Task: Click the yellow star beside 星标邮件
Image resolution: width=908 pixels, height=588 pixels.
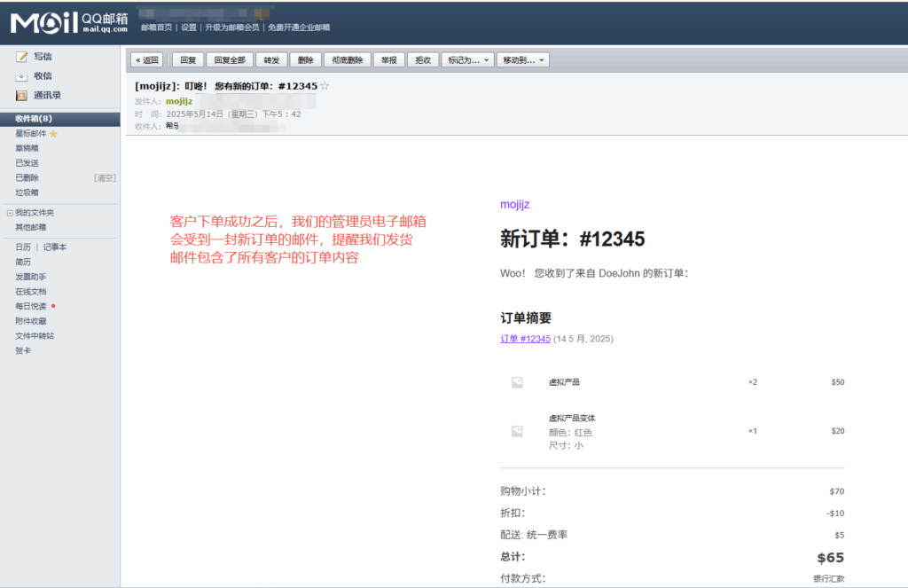Action: [x=53, y=134]
